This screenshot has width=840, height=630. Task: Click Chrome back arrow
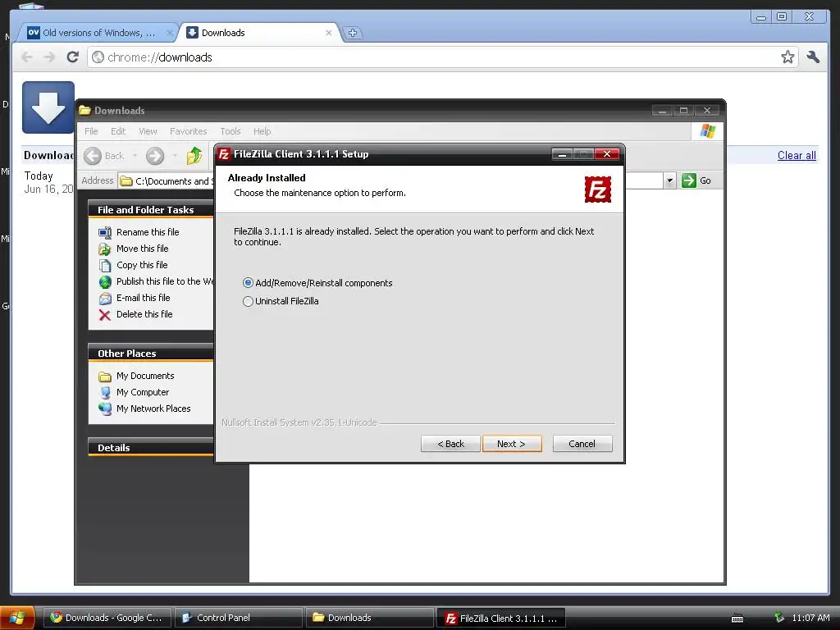[27, 57]
